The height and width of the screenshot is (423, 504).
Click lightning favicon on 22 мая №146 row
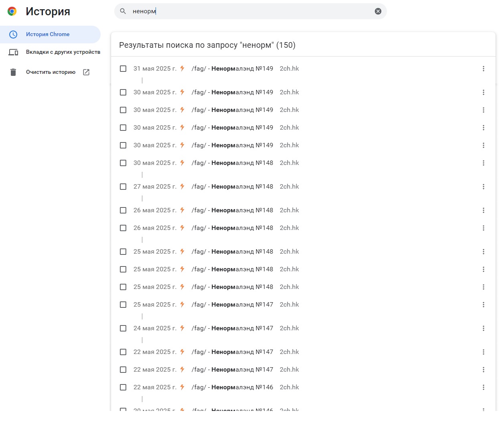pos(182,387)
